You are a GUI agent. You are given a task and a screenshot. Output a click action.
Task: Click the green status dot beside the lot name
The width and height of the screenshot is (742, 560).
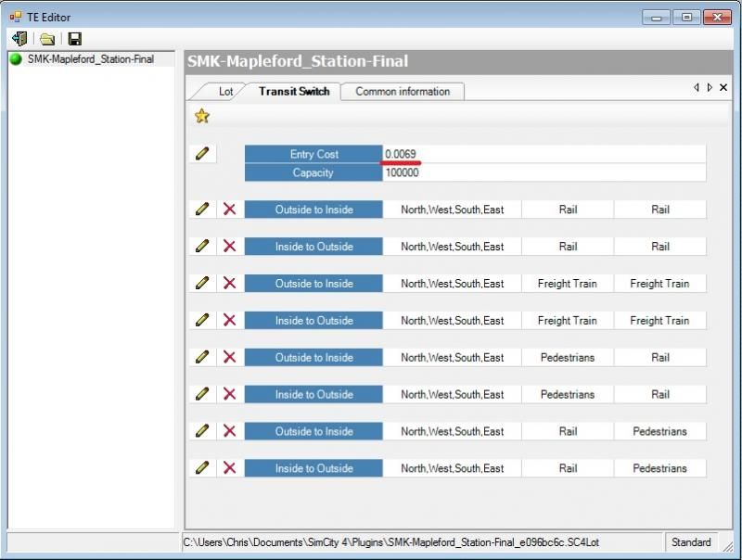pos(16,59)
